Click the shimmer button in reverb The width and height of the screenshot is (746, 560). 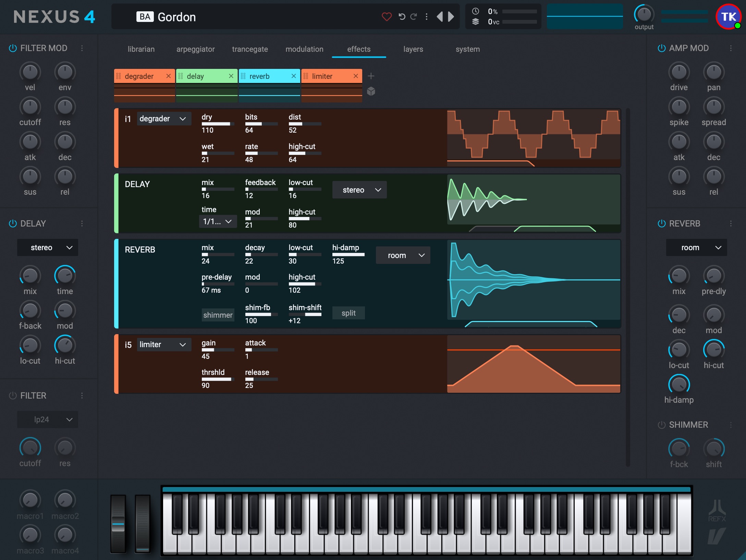pyautogui.click(x=218, y=315)
